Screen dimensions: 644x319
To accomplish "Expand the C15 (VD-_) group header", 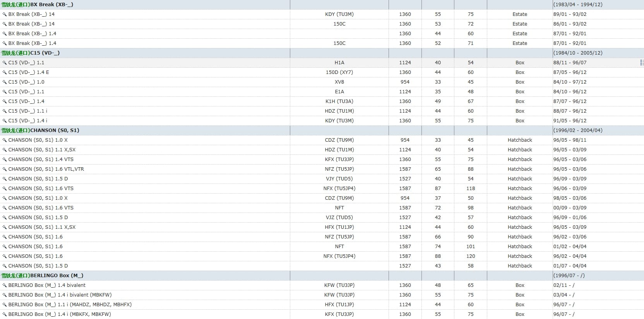I will [31, 53].
